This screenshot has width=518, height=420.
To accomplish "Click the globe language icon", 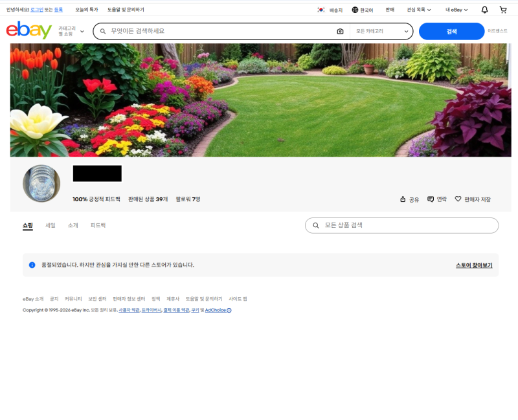I will pyautogui.click(x=355, y=10).
